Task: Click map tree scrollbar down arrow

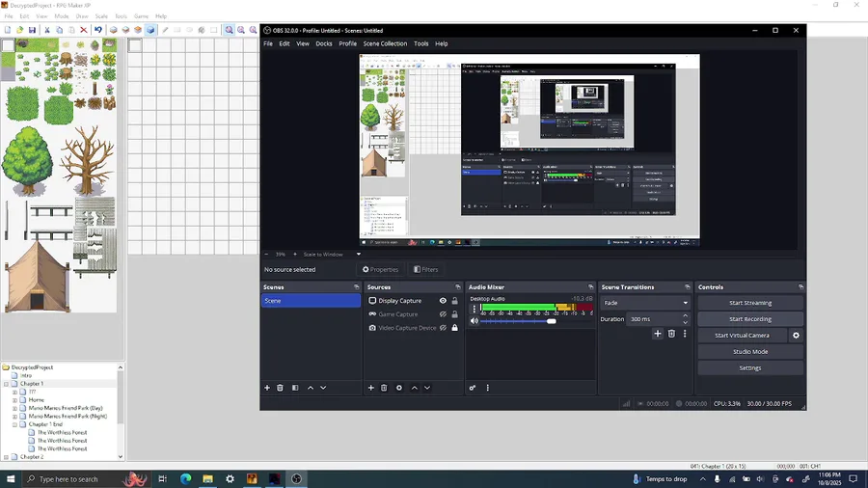Action: click(x=121, y=456)
